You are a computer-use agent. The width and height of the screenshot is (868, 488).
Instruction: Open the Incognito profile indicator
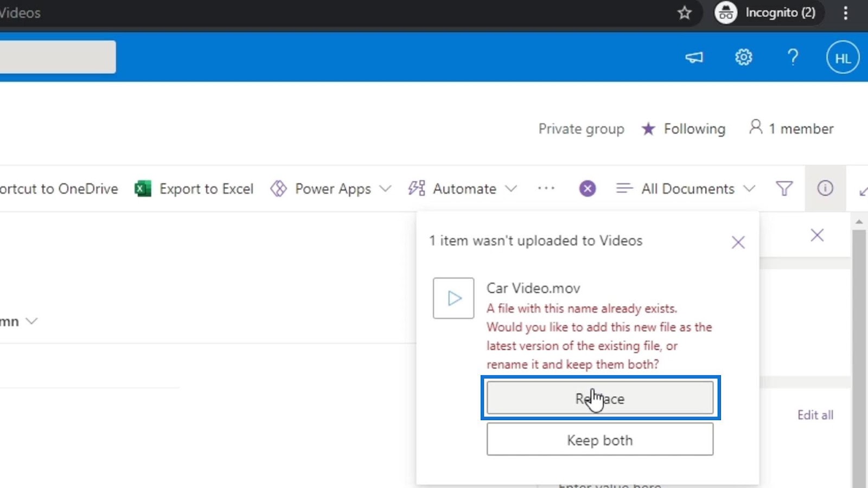[x=769, y=12]
